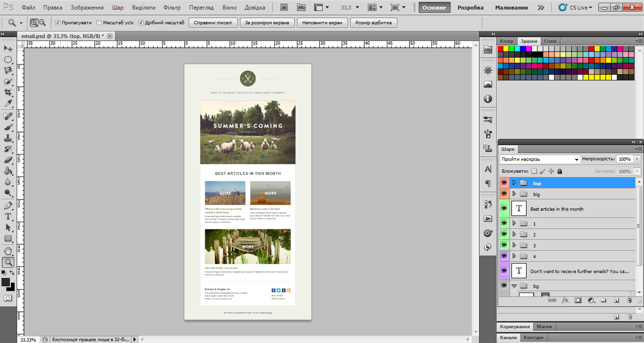This screenshot has height=343, width=644.
Task: Enable the 'Масштаб усіх' checkbox
Action: click(x=99, y=23)
